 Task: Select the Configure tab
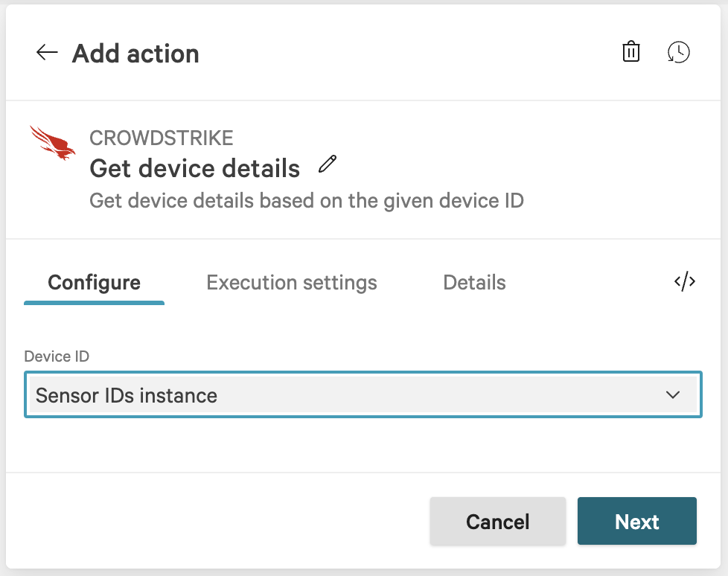94,283
